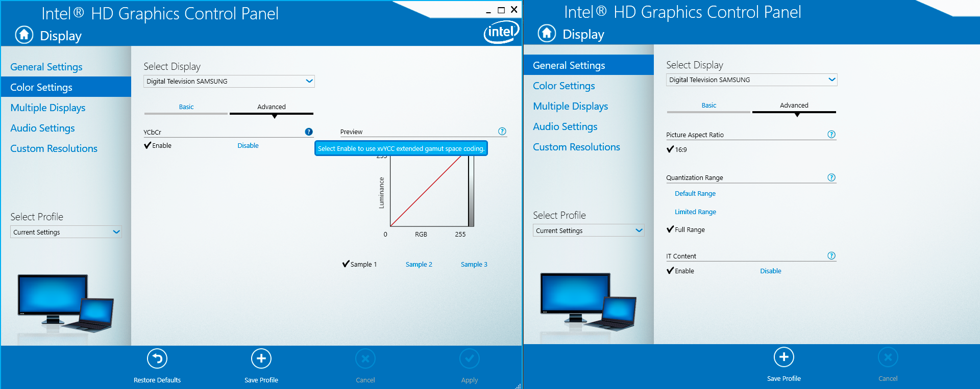Switch to Advanced tab in General Settings window
Viewport: 980px width, 389px height.
794,106
